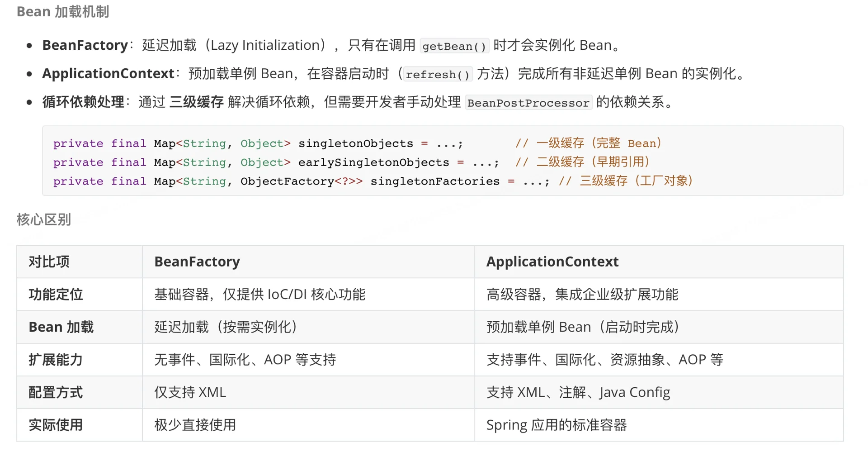This screenshot has width=868, height=452.
Task: Click the 仅支持 XML table cell
Action: click(x=189, y=393)
